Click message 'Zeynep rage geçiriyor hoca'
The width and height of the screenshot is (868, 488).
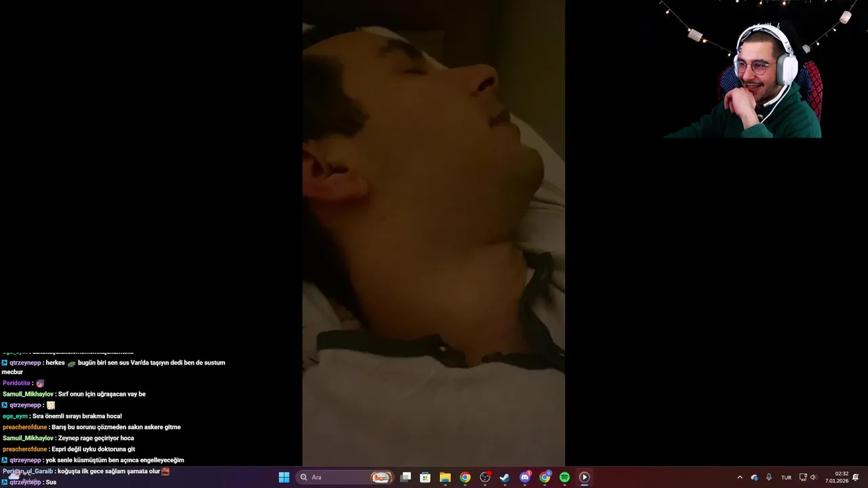pos(96,438)
